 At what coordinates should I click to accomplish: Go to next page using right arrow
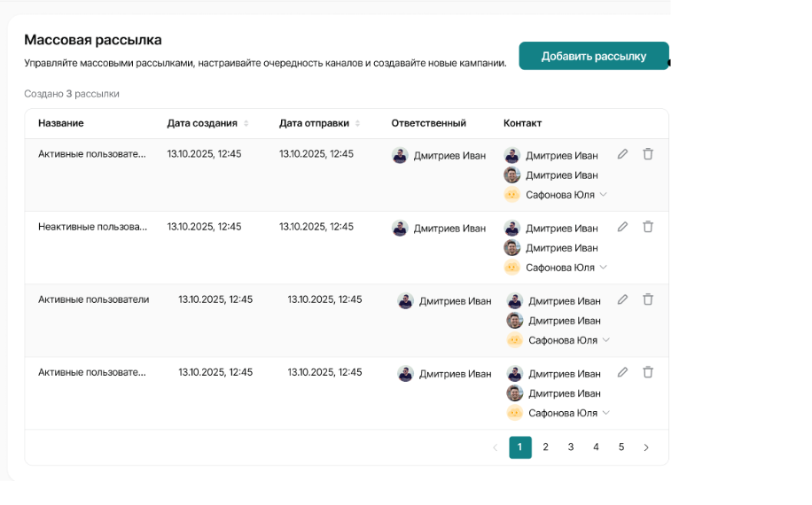click(646, 447)
